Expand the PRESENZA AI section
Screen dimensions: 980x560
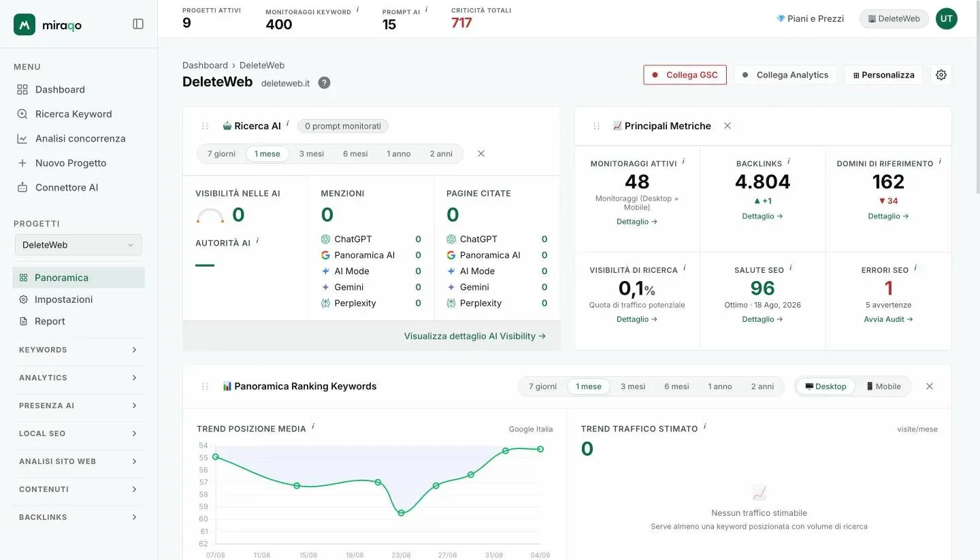tap(78, 406)
